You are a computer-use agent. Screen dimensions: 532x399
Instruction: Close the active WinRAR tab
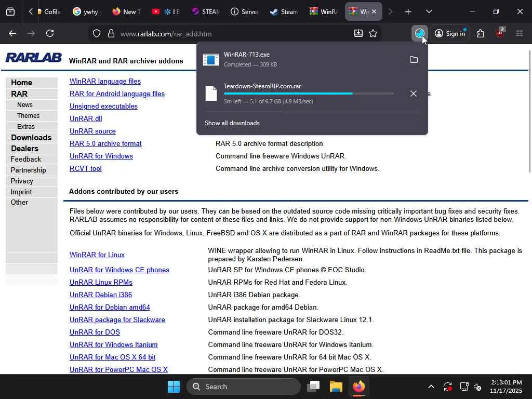[374, 11]
